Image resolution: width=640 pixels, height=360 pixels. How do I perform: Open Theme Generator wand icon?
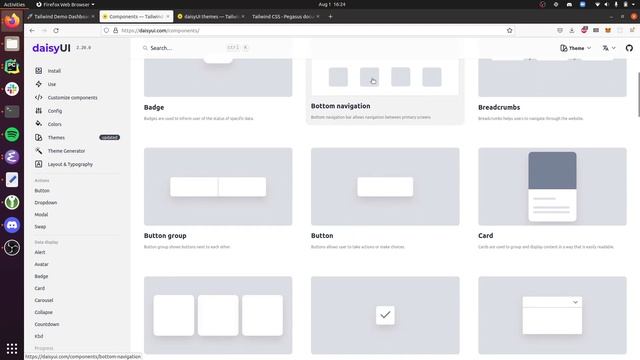pyautogui.click(x=39, y=151)
